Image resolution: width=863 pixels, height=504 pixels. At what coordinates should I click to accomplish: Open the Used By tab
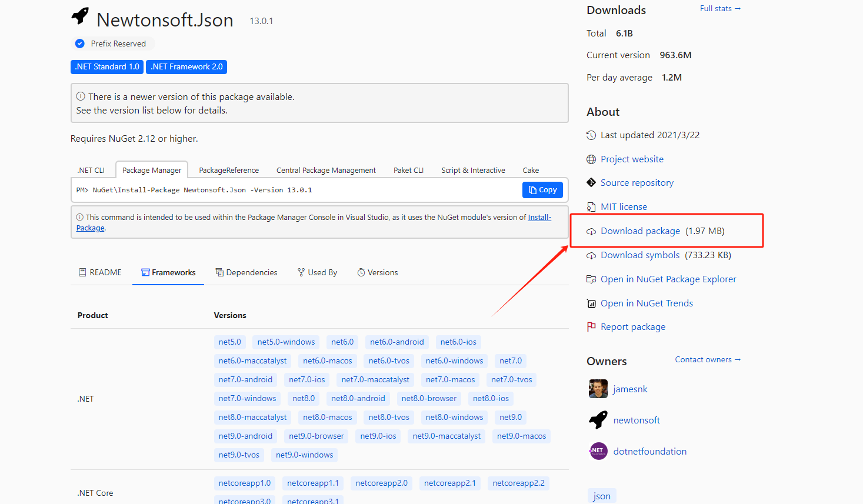318,272
